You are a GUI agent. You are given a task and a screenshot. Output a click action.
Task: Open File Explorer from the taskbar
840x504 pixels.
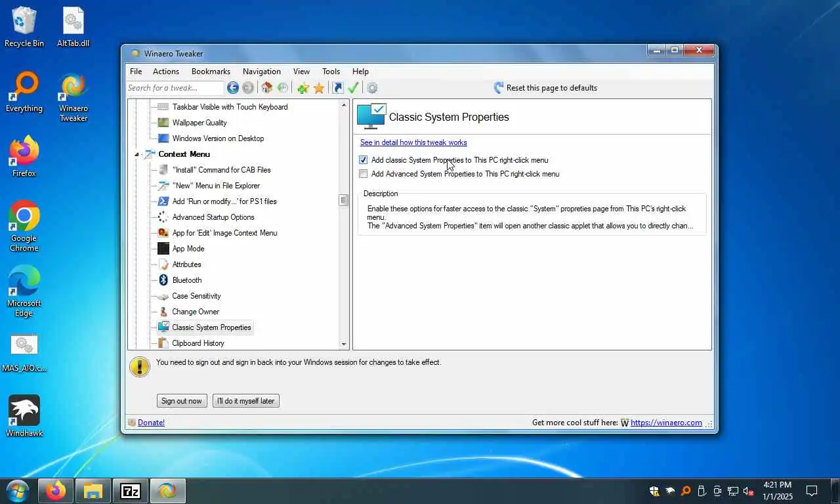coord(93,491)
